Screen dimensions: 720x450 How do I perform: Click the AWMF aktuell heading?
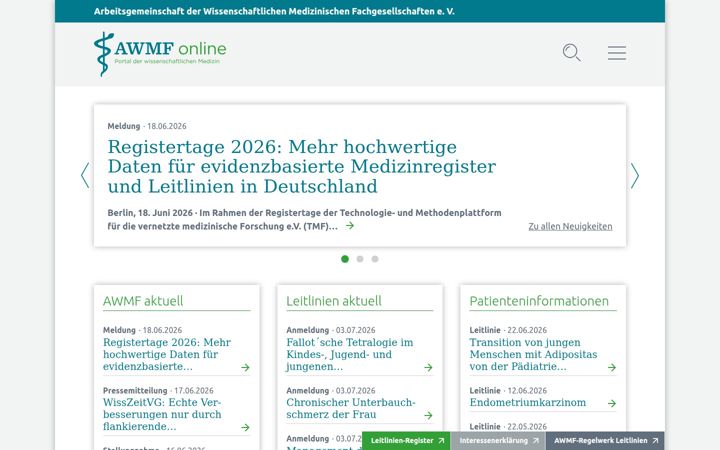coord(143,301)
